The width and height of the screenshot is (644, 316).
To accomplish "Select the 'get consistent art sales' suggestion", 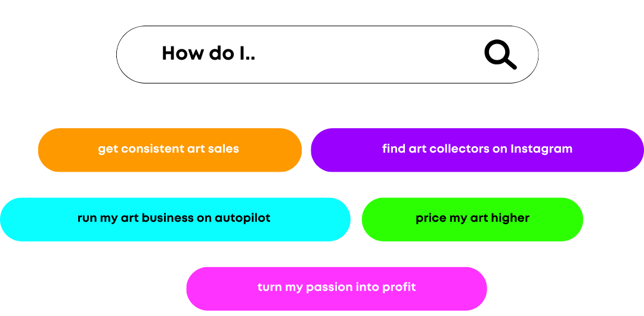I will [169, 150].
